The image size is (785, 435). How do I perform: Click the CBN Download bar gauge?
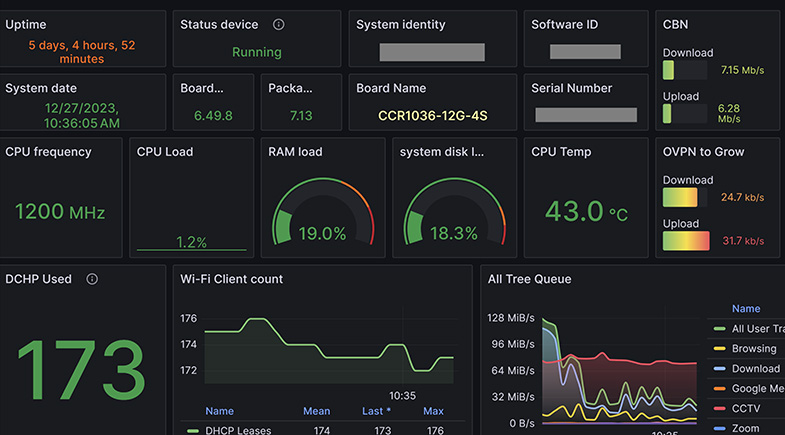[x=684, y=71]
